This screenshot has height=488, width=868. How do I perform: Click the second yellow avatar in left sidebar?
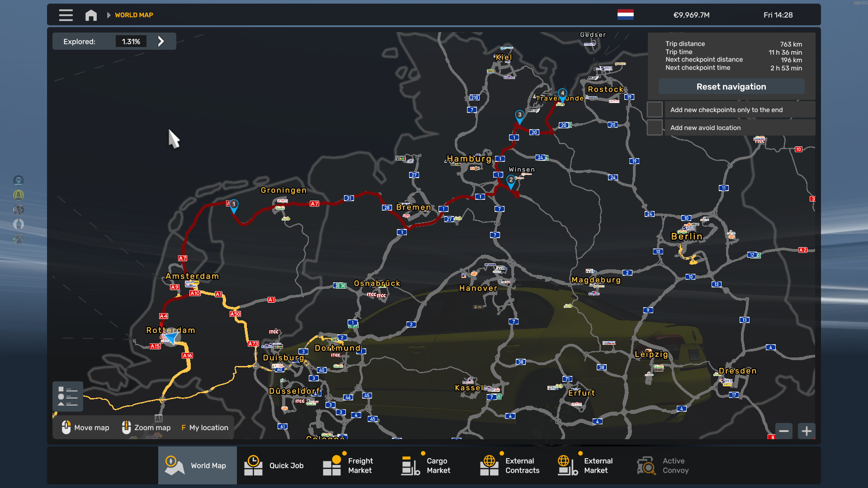pos(19,195)
